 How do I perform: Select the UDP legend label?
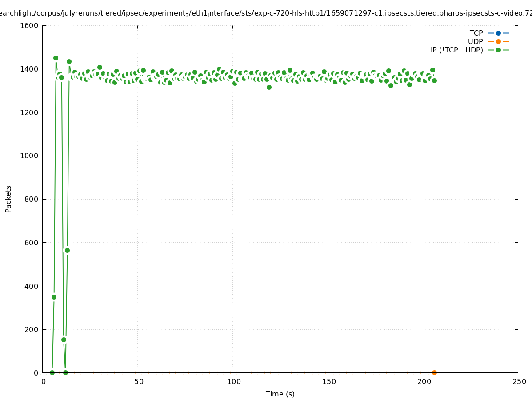pyautogui.click(x=475, y=41)
